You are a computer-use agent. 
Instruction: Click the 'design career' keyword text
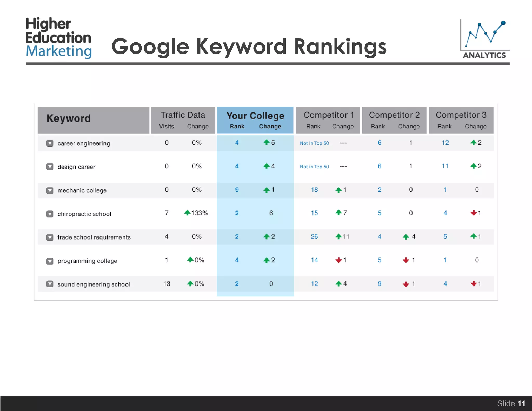click(76, 167)
